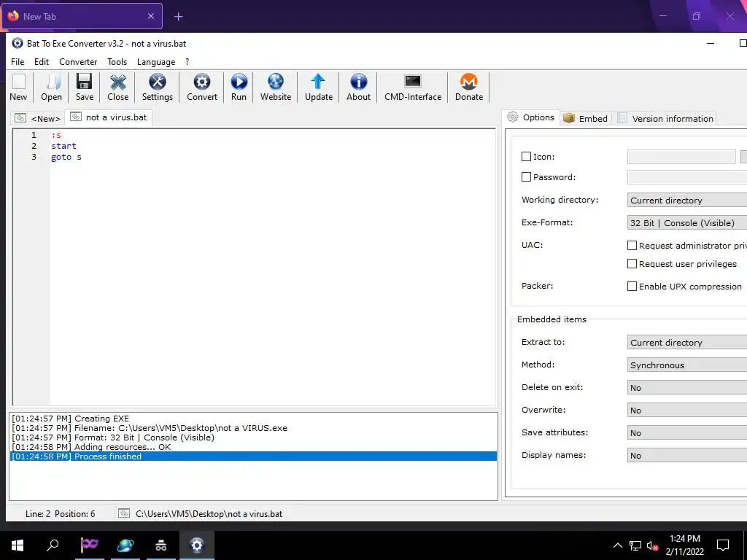Enable the Icon checkbox
Viewport: 747px width, 560px height.
point(526,157)
